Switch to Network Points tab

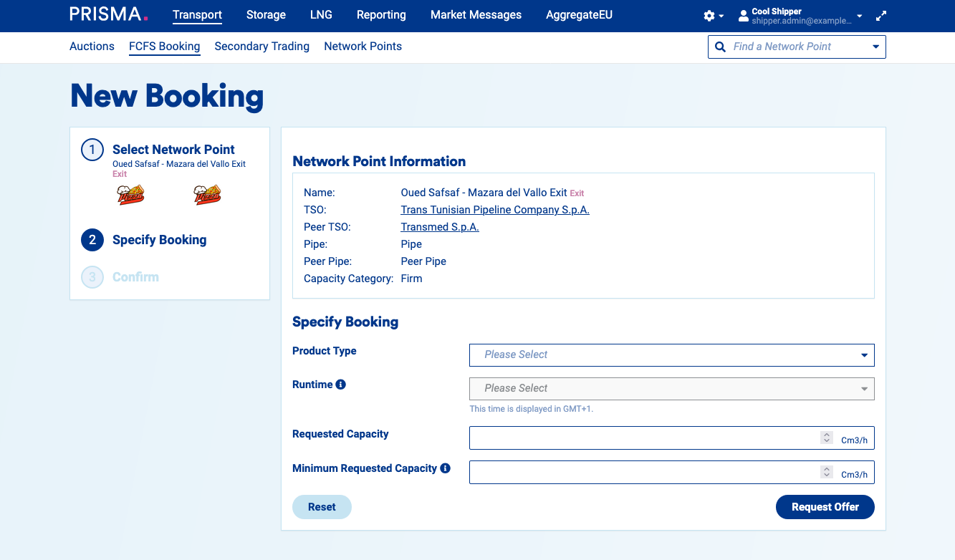[363, 47]
